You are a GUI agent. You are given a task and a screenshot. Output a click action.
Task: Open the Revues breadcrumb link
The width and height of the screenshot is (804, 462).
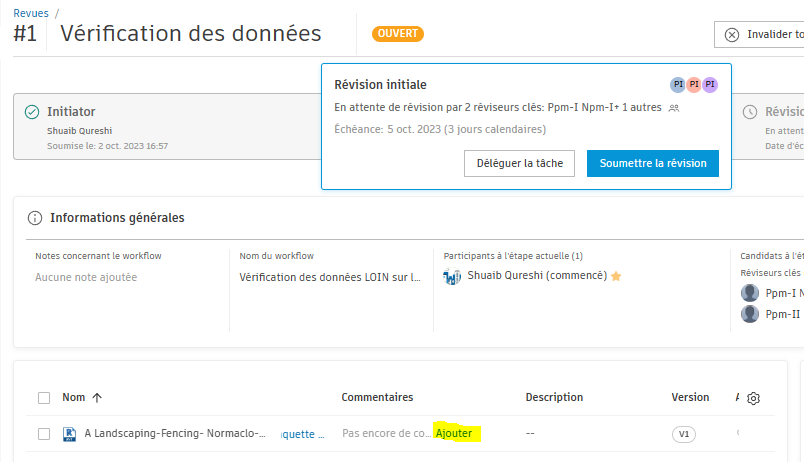[x=31, y=13]
